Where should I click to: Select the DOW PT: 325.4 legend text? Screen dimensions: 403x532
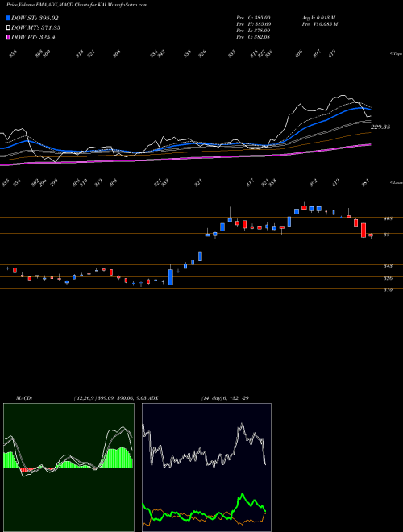point(33,38)
